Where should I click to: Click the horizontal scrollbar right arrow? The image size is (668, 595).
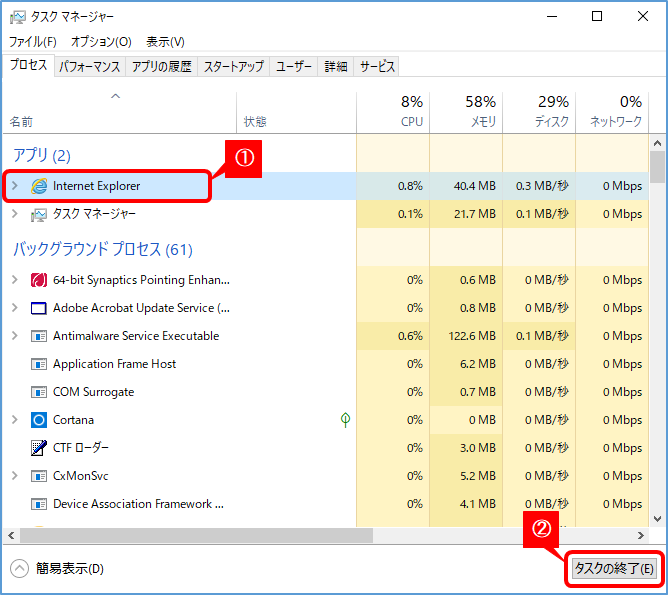click(x=641, y=535)
